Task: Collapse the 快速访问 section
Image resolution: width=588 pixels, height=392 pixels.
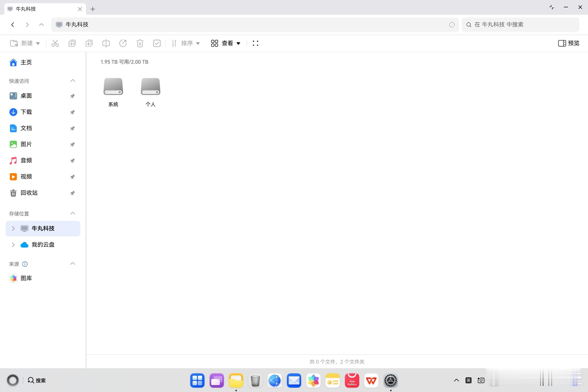Action: click(73, 81)
